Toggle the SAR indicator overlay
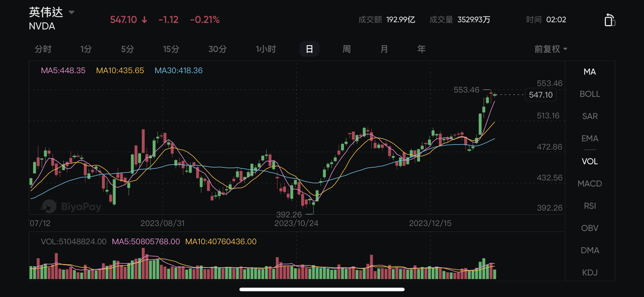The image size is (644, 297). click(590, 116)
